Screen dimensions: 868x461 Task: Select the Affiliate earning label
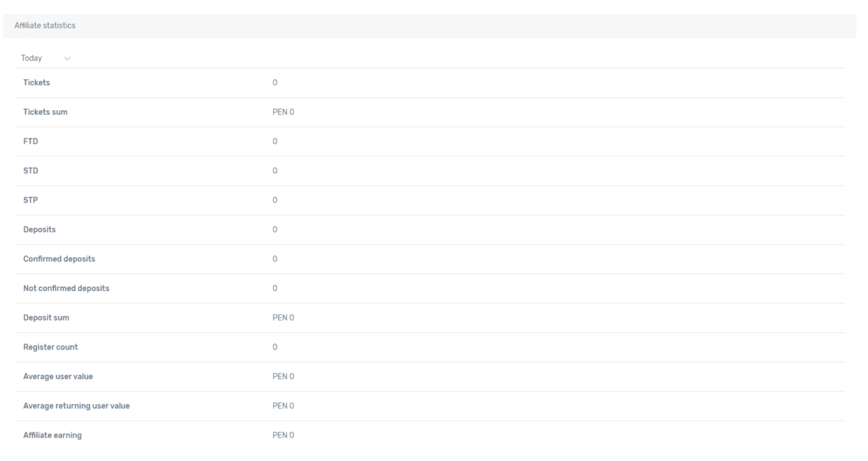(x=52, y=436)
